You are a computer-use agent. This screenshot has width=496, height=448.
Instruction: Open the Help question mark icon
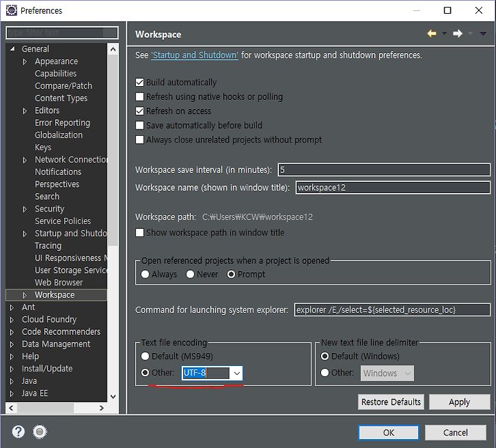pos(19,431)
